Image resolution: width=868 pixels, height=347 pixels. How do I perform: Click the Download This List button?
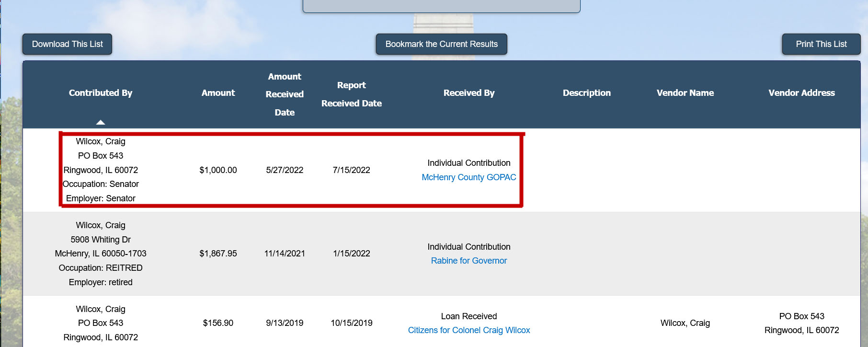[67, 44]
